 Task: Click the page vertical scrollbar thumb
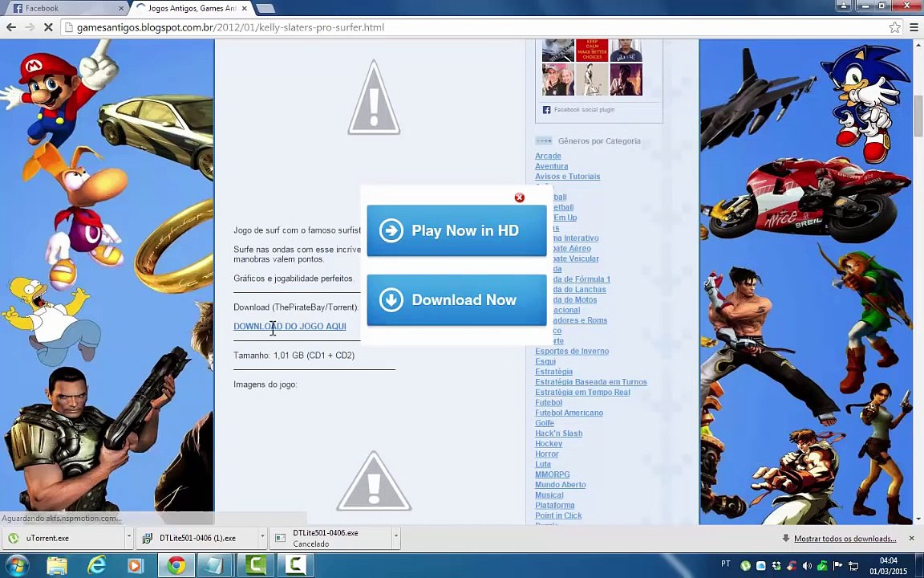coord(918,116)
